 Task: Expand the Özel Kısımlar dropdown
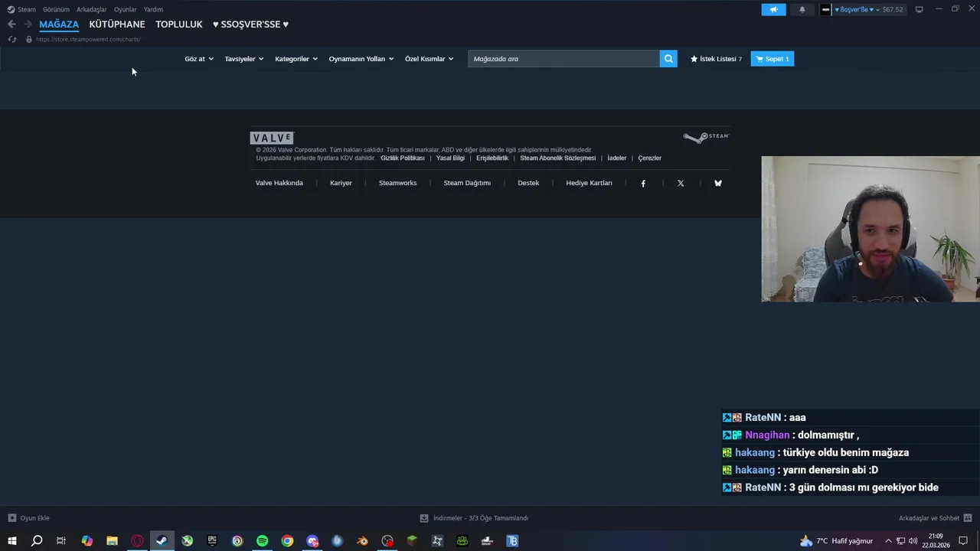pos(429,59)
